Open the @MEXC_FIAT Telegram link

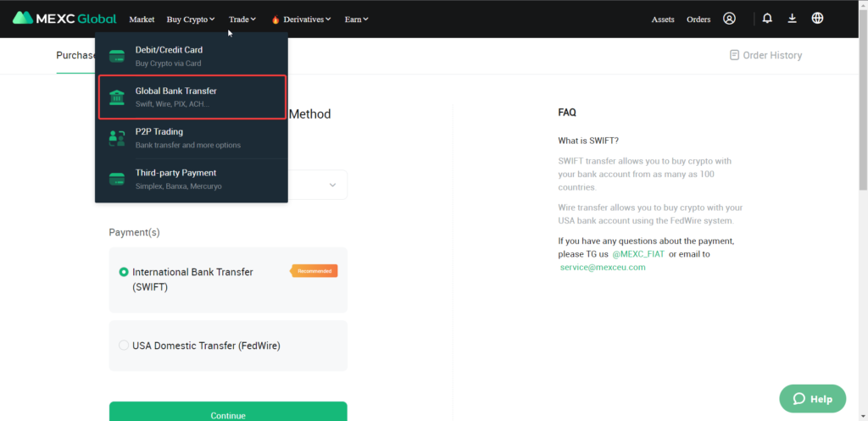pyautogui.click(x=638, y=254)
